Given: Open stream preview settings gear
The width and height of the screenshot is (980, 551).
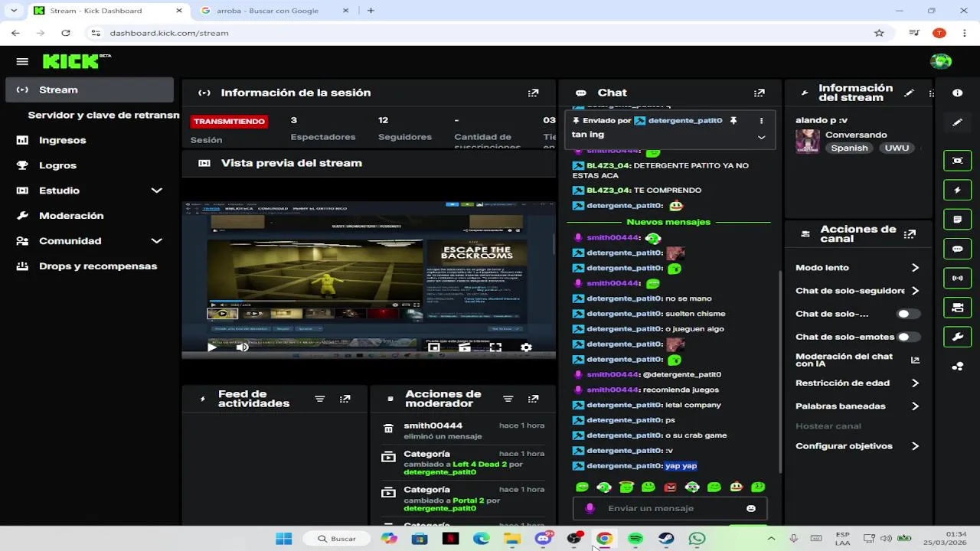Looking at the screenshot, I should (x=526, y=347).
